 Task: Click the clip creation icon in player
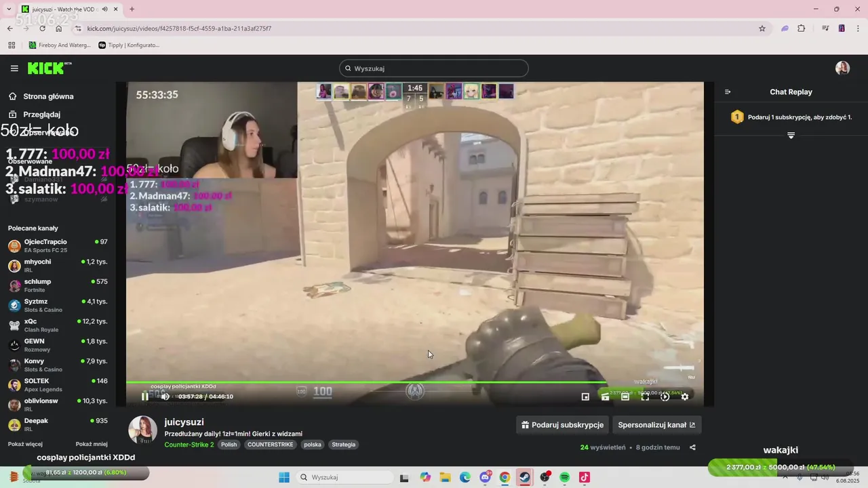coord(605,396)
